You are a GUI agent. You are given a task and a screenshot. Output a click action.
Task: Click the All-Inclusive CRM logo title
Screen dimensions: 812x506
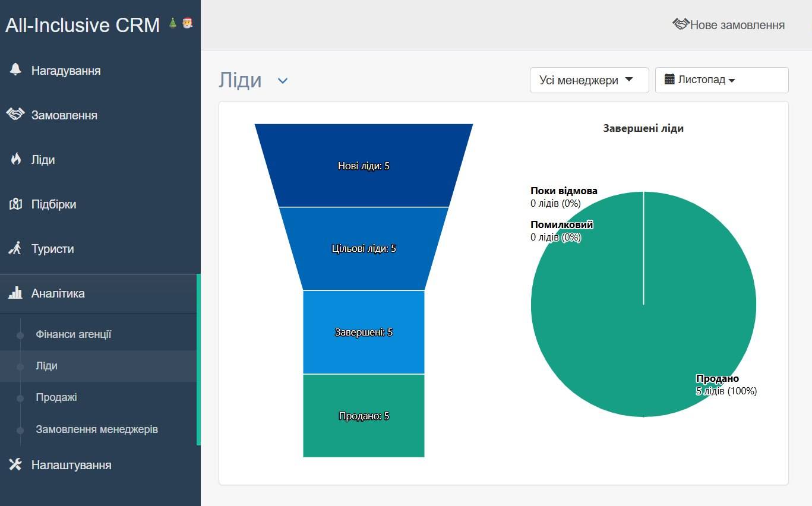tap(83, 26)
